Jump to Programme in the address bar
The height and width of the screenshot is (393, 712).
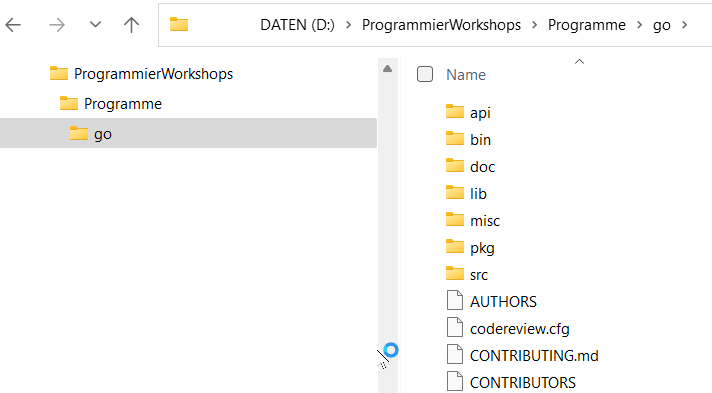587,25
